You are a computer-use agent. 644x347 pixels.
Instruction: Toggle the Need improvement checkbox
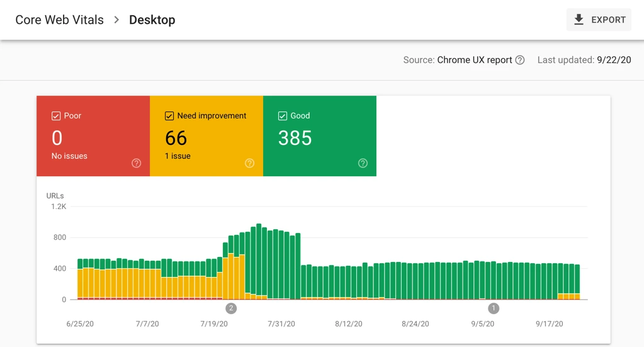pos(169,116)
